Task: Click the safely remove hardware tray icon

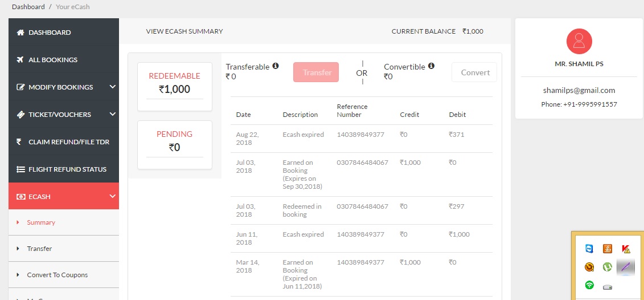Action: point(608,286)
